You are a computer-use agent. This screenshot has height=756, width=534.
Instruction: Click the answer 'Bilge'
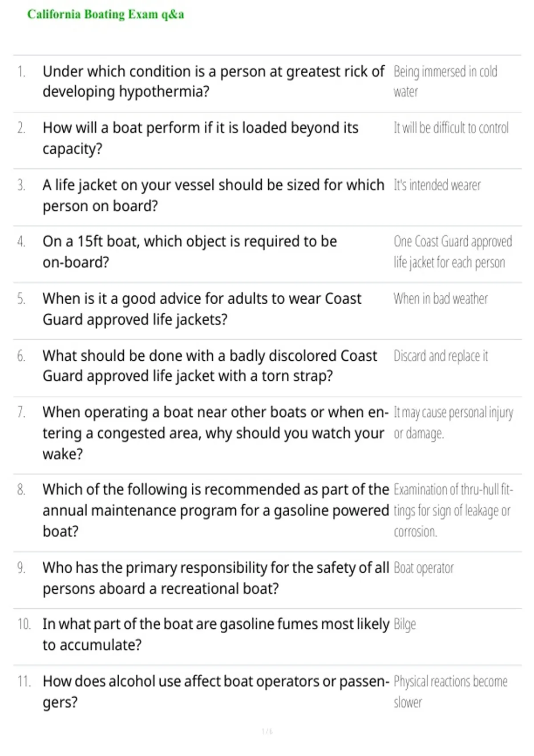(x=405, y=625)
